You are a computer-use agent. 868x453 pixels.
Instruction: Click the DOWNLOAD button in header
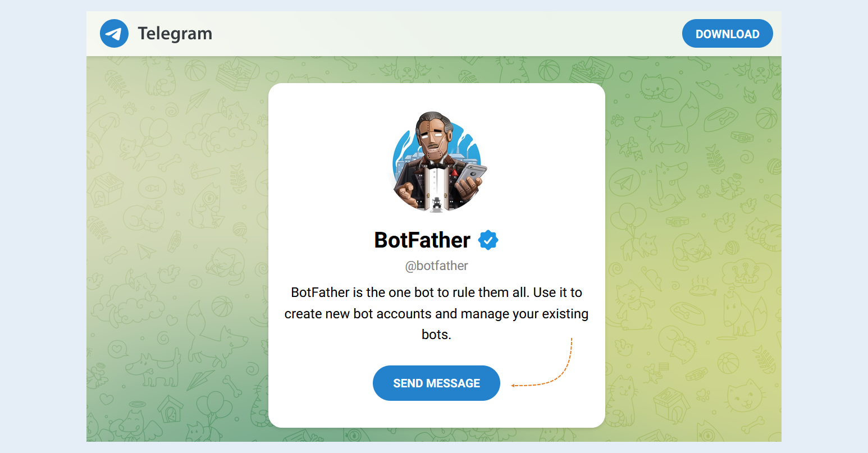pos(727,34)
